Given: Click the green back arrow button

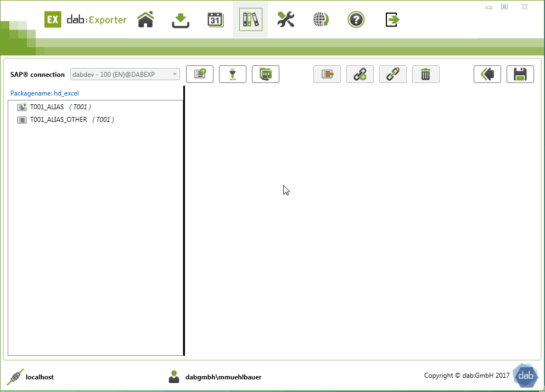Looking at the screenshot, I should coord(487,74).
